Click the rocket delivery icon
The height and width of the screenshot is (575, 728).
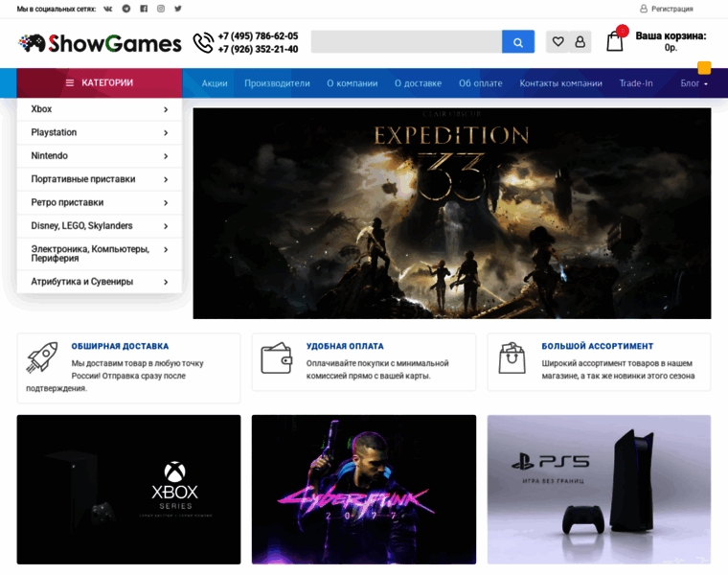click(x=43, y=356)
